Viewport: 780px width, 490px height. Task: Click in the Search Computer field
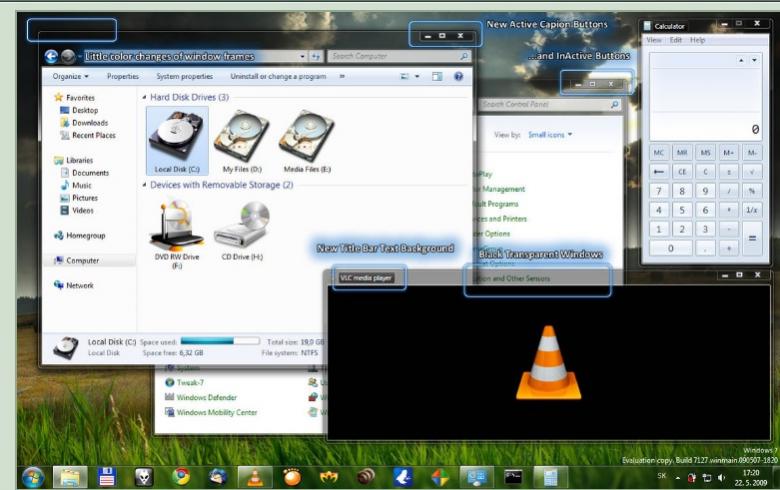(x=399, y=56)
